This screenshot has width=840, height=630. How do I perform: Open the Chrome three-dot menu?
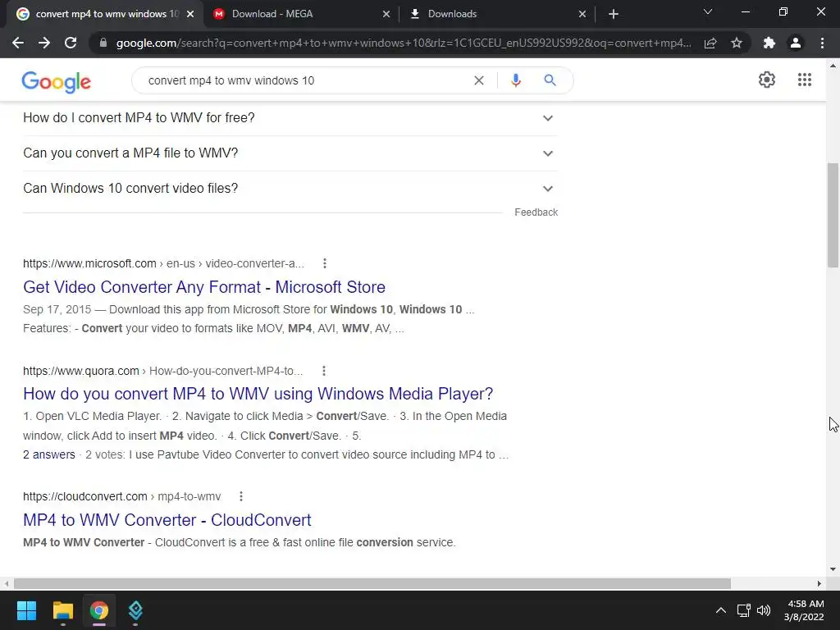(822, 43)
